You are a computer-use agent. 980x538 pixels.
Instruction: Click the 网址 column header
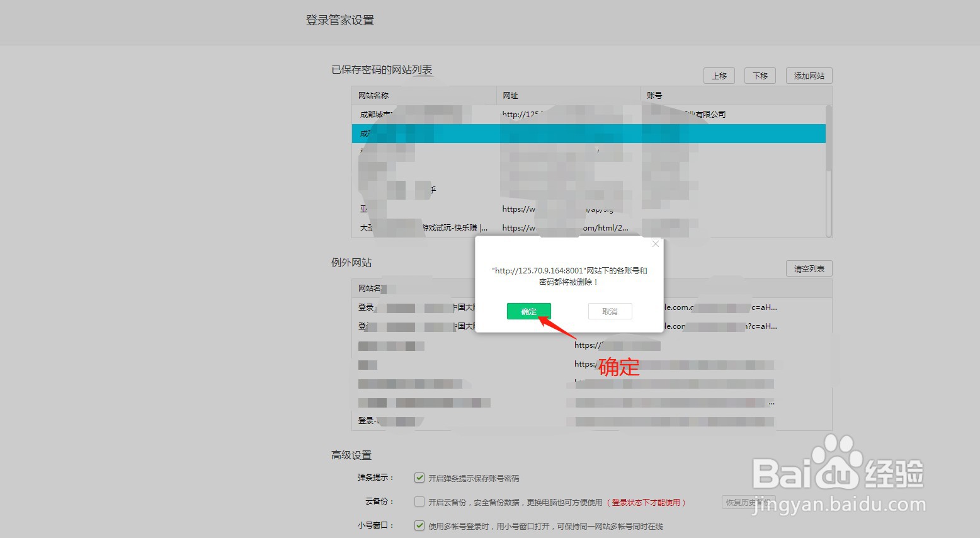pyautogui.click(x=510, y=95)
